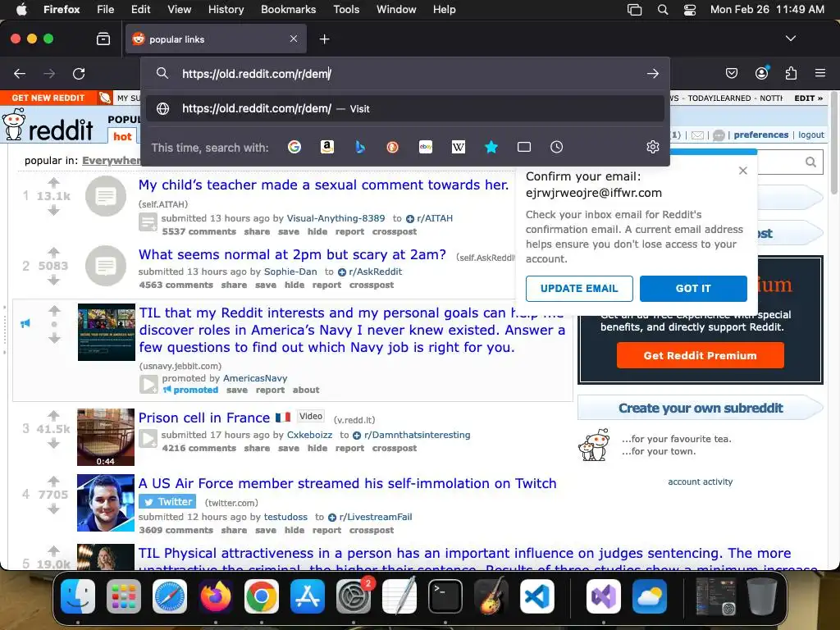Open the Firefox File menu

pos(106,10)
